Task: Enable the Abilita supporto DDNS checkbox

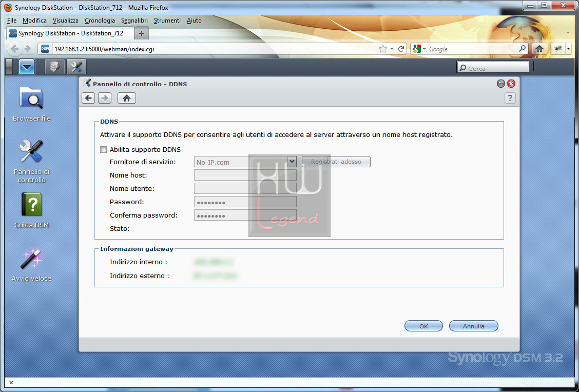Action: click(x=103, y=149)
